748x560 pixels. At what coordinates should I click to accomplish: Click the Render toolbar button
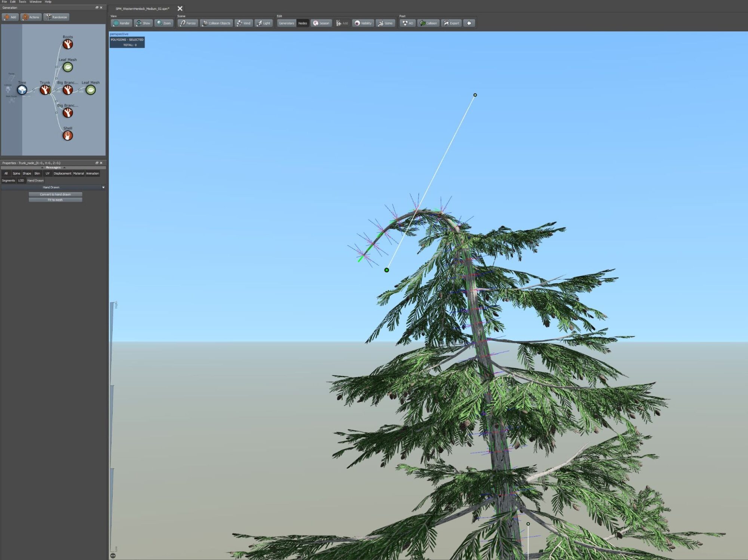(x=121, y=23)
